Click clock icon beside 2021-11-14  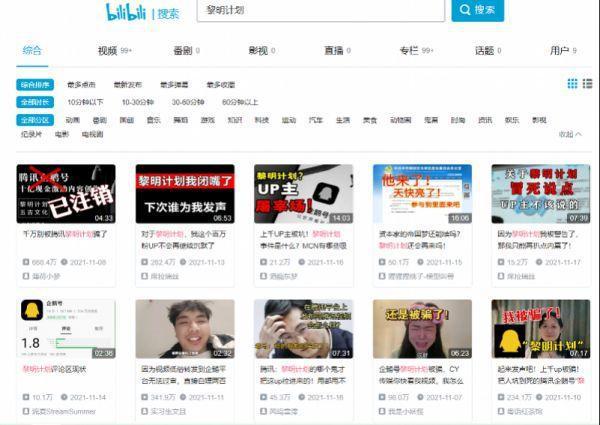pyautogui.click(x=64, y=397)
